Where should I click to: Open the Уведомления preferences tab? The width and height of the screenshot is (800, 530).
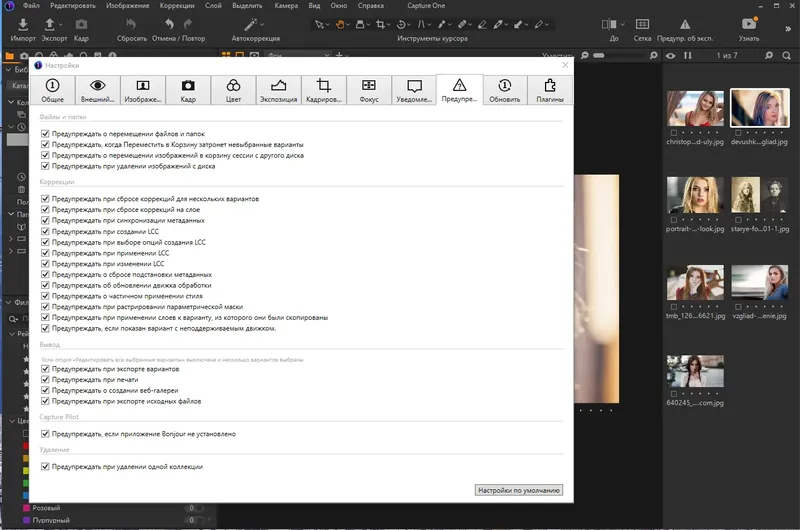414,90
